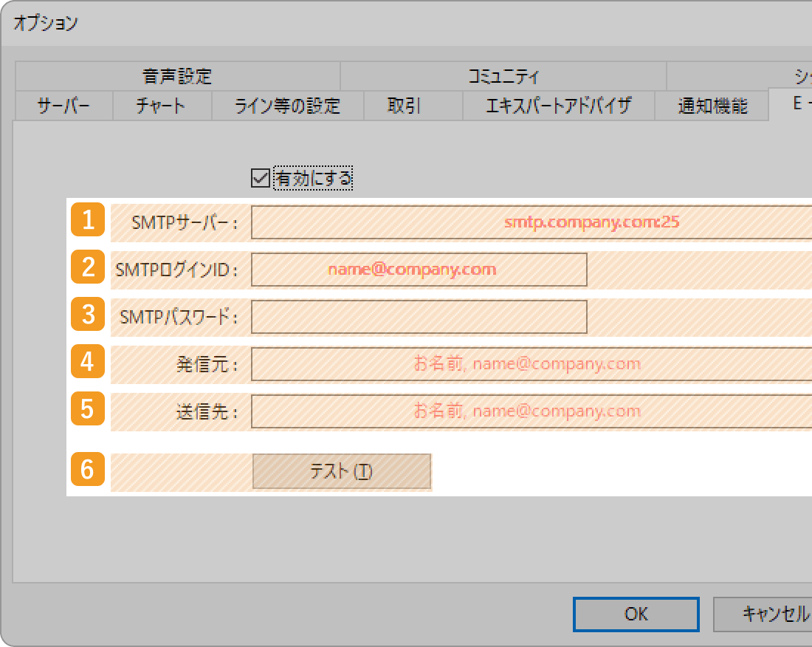The width and height of the screenshot is (812, 647).
Task: Click the SMTPサーバー label
Action: pyautogui.click(x=185, y=223)
